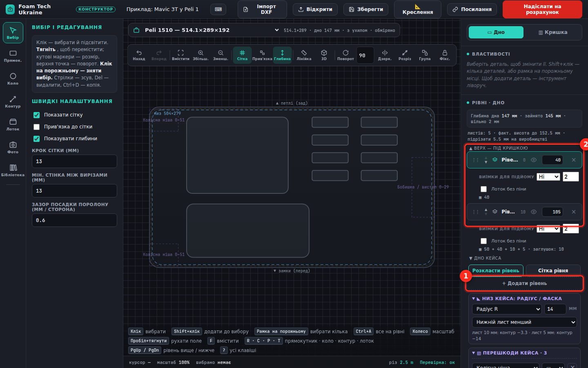Viewport: 588px width, 368px height.
Task: Open the 3D view
Action: click(x=324, y=55)
